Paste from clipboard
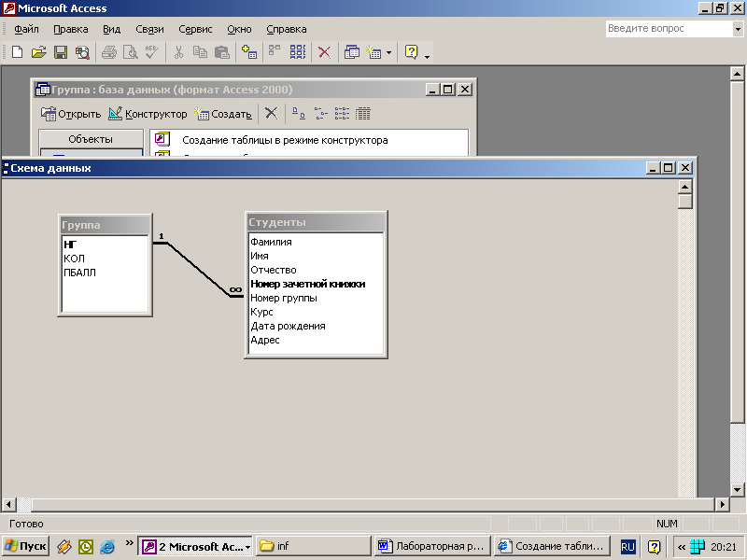The width and height of the screenshot is (747, 560). tap(222, 52)
